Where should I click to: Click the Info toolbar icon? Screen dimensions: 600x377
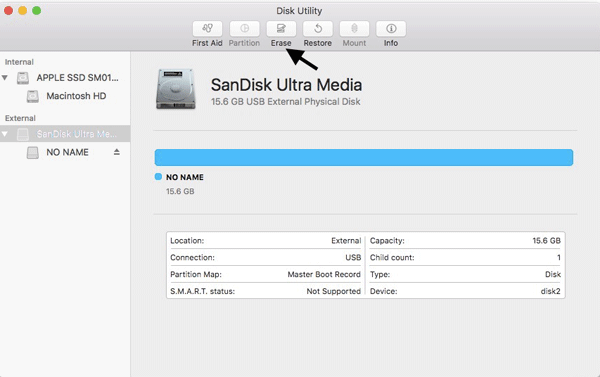point(391,28)
